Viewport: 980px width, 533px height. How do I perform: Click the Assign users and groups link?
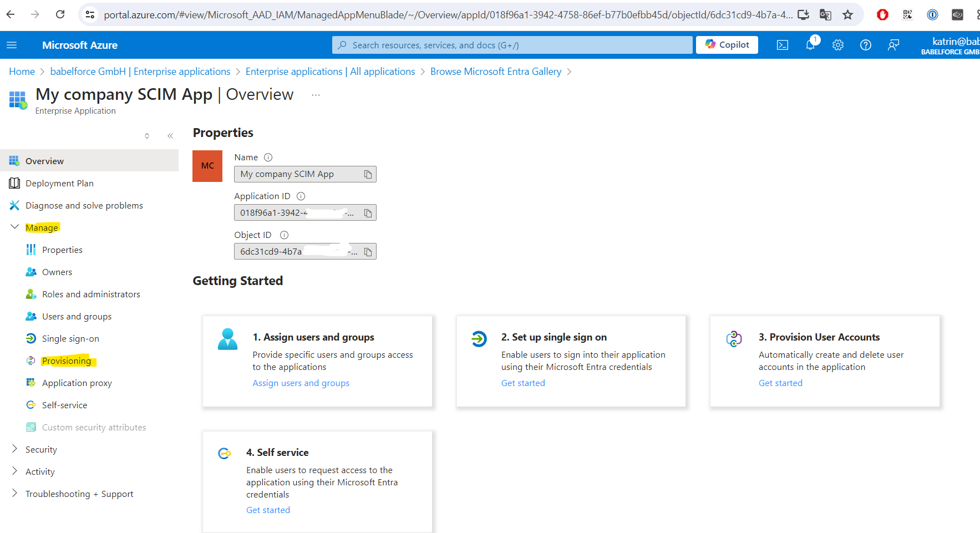coord(301,383)
